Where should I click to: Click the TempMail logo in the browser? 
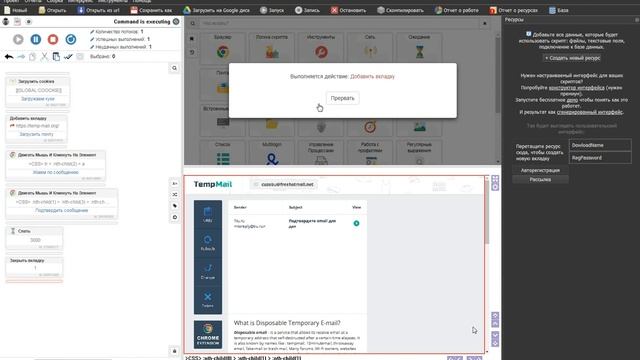click(x=213, y=184)
